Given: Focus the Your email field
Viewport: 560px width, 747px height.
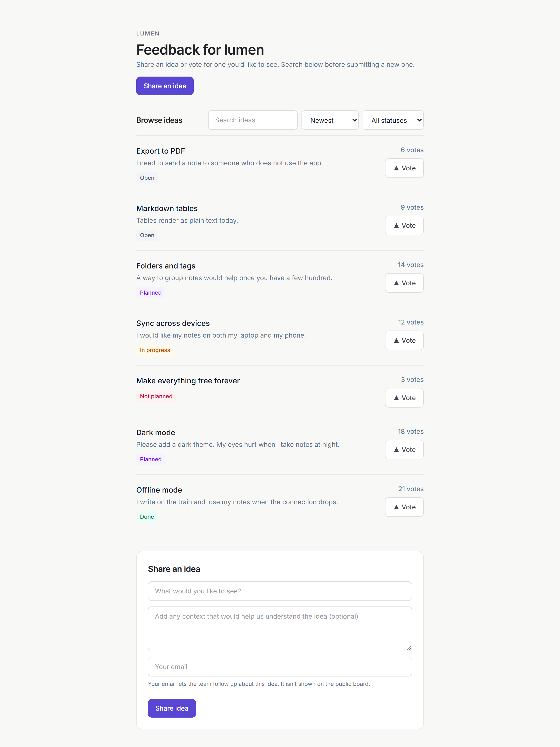Looking at the screenshot, I should [280, 667].
